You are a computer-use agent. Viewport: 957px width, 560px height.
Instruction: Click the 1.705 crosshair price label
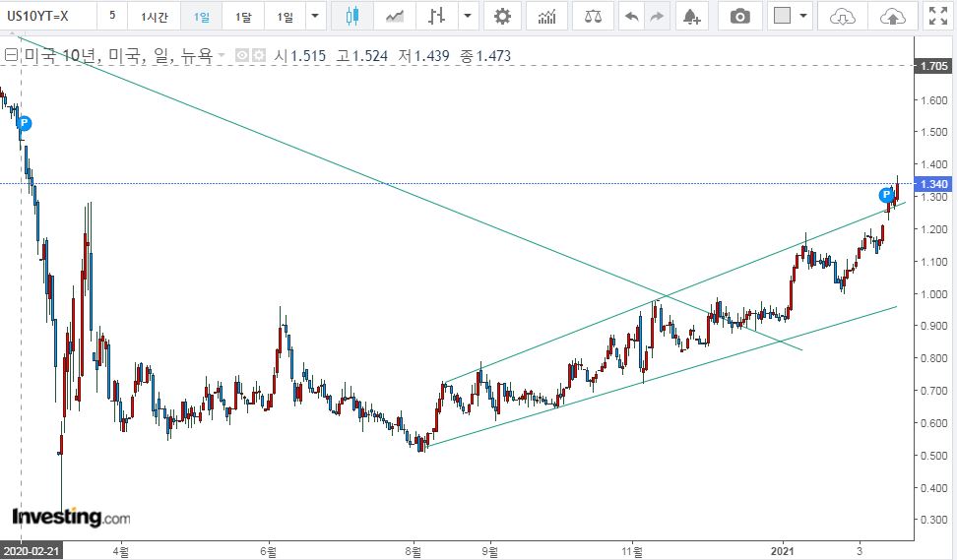tap(933, 65)
